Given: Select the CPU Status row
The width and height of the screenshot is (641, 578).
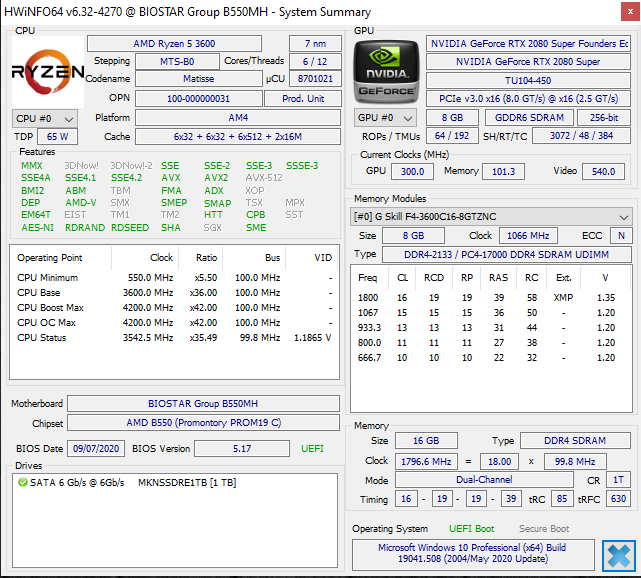Looking at the screenshot, I should (x=175, y=338).
